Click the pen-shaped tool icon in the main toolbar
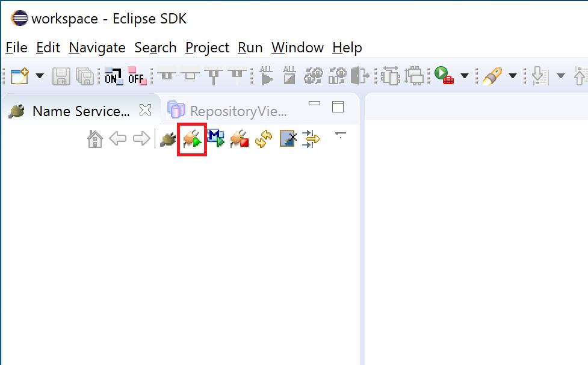 492,76
